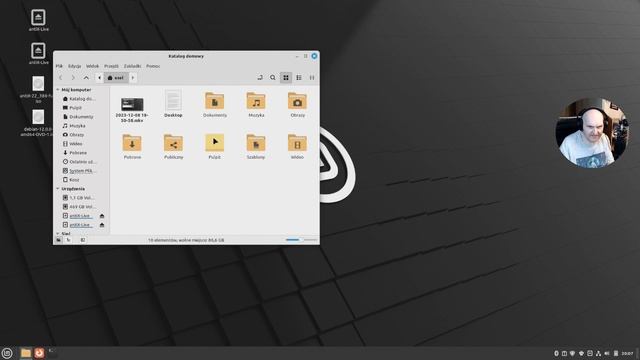Go forward with the toolbar forward arrow
Screen dimensions: 640x360
[73, 78]
